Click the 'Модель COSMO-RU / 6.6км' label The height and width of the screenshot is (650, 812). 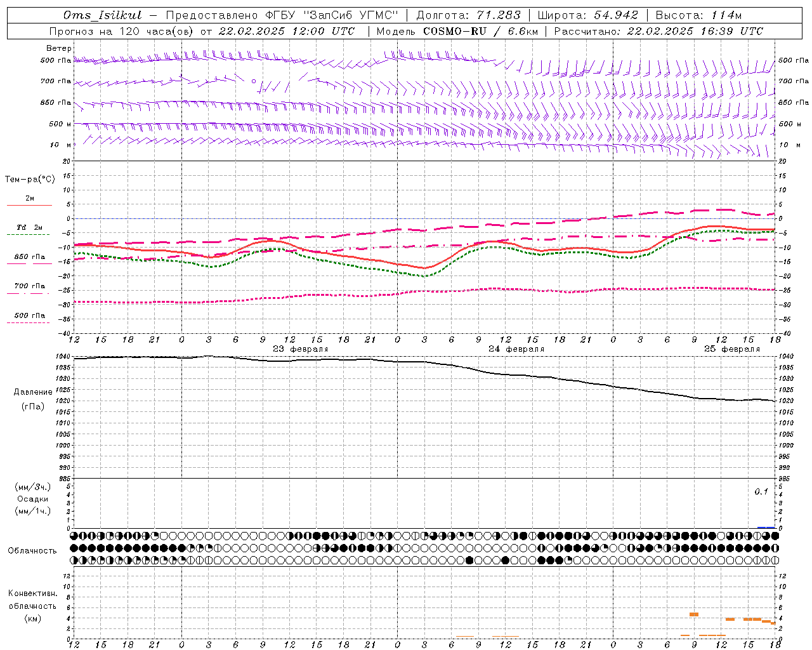(x=457, y=31)
